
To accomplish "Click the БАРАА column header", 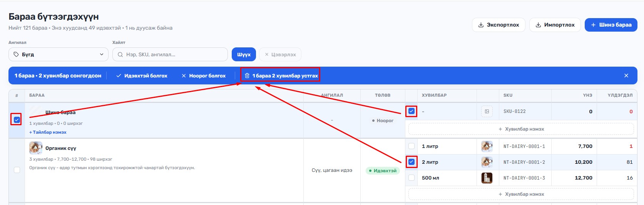I will [37, 95].
